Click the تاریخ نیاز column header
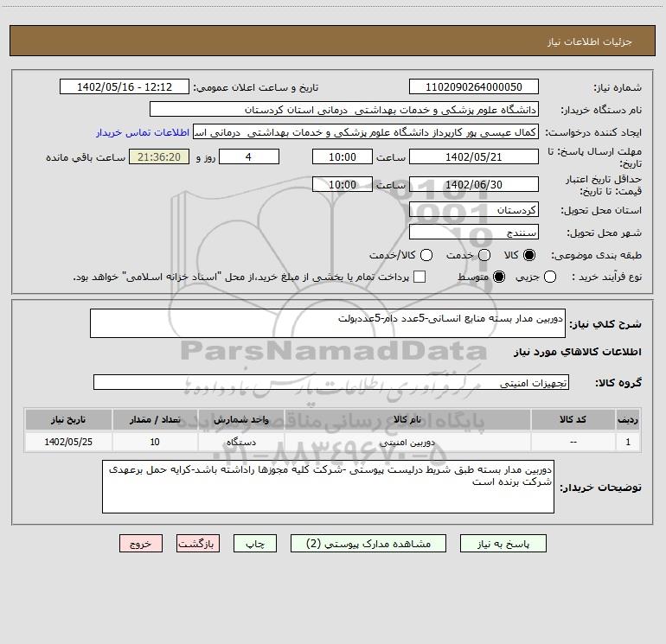Screen dimensions: 666x644 pyautogui.click(x=68, y=420)
